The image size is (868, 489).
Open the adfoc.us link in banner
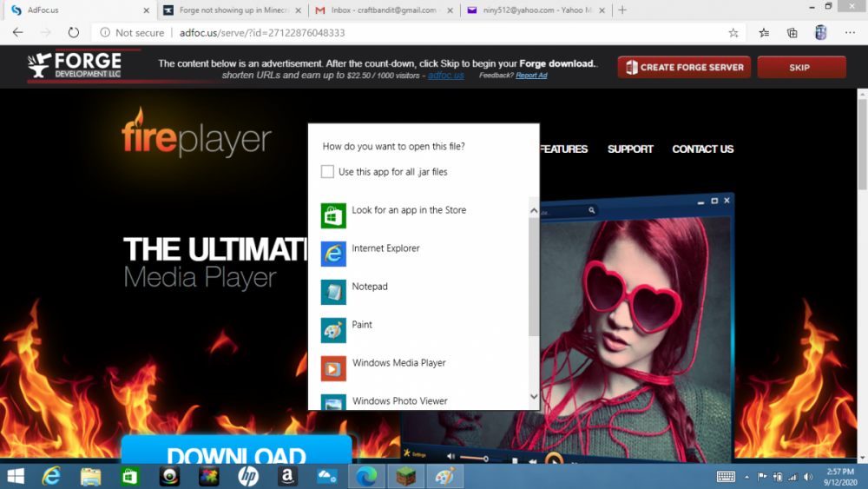pos(445,76)
